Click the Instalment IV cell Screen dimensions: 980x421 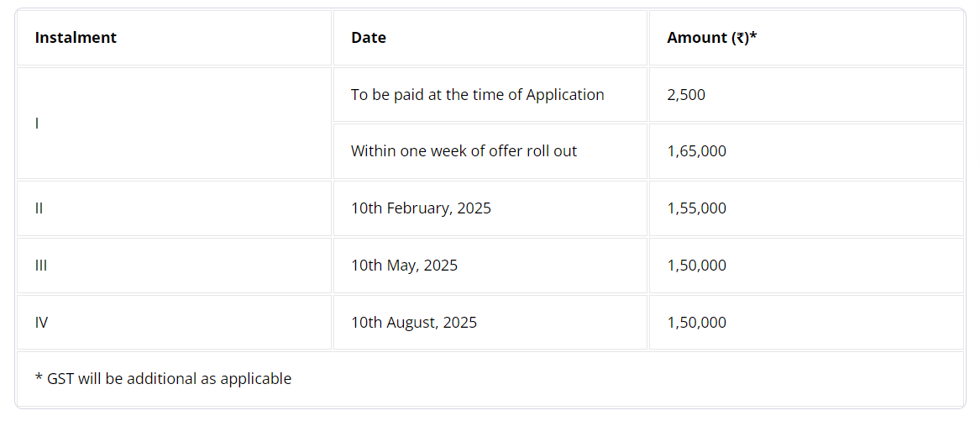(x=174, y=322)
